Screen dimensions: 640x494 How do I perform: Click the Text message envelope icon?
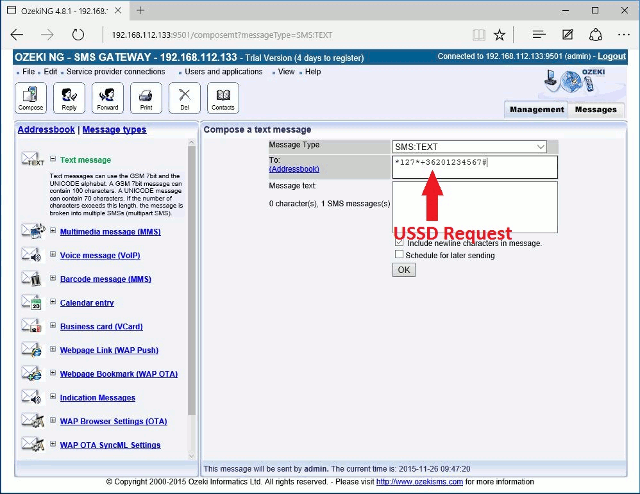[32, 159]
